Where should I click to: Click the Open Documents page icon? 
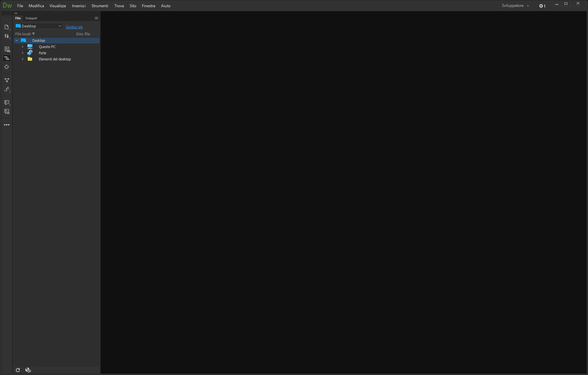click(x=7, y=27)
